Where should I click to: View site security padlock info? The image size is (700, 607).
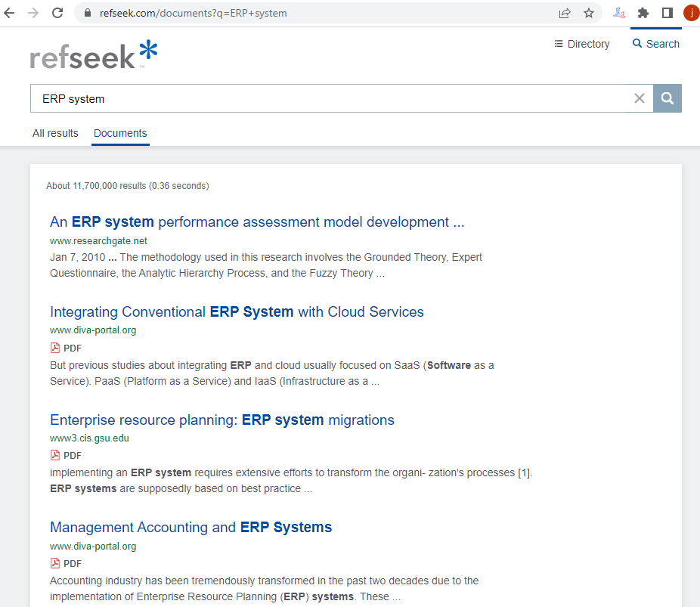(88, 13)
